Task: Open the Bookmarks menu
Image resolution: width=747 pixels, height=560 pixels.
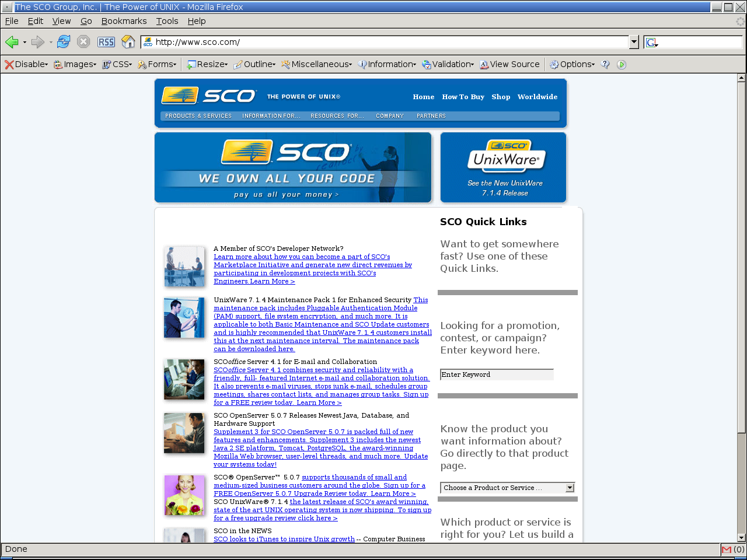Action: point(124,21)
